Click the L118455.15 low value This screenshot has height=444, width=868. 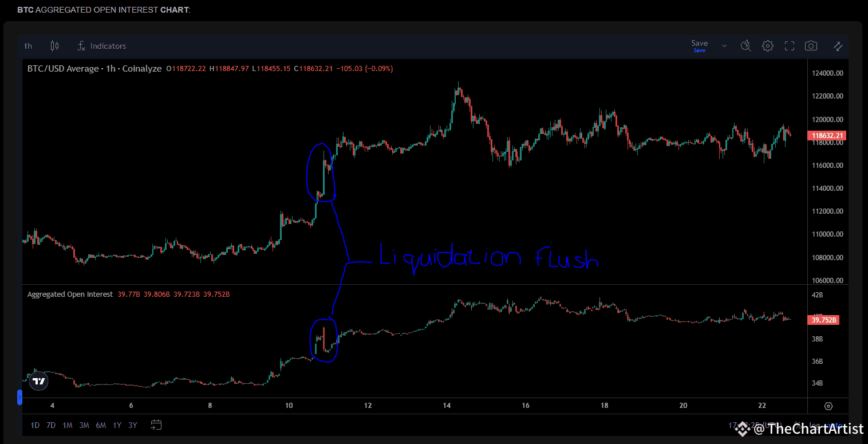271,69
